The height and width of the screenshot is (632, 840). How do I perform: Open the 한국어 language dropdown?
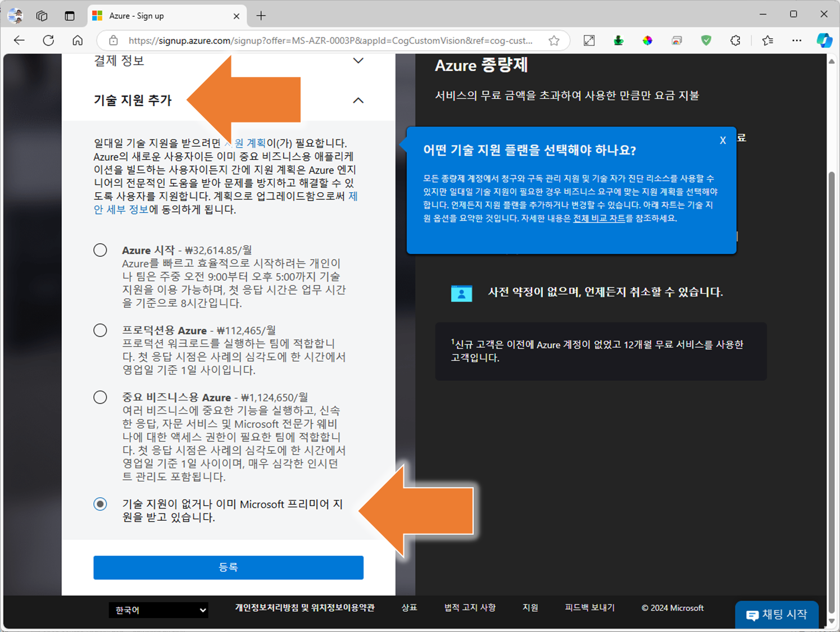pyautogui.click(x=158, y=610)
